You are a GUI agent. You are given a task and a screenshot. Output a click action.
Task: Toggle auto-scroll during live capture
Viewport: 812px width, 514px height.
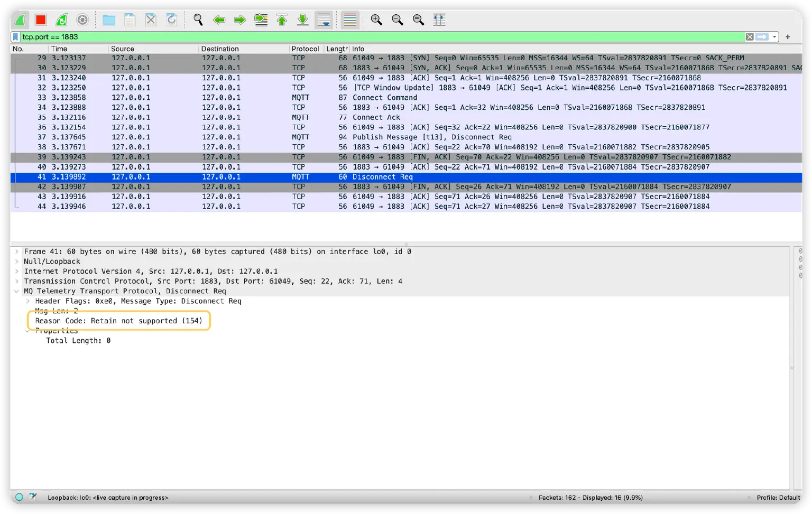click(x=323, y=20)
